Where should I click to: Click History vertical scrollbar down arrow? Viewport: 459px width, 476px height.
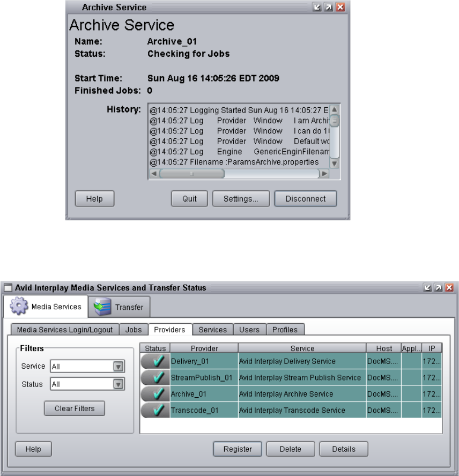[334, 163]
